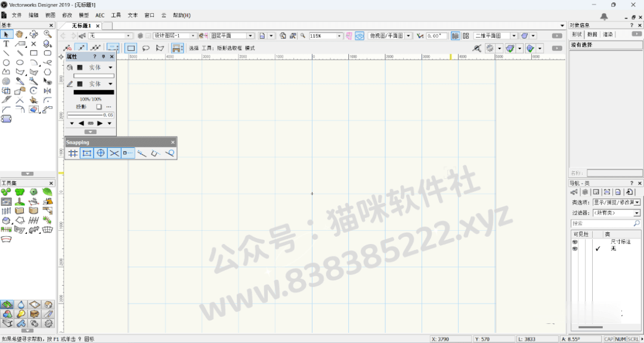Open the 过滤器 filter dropdown

point(617,213)
